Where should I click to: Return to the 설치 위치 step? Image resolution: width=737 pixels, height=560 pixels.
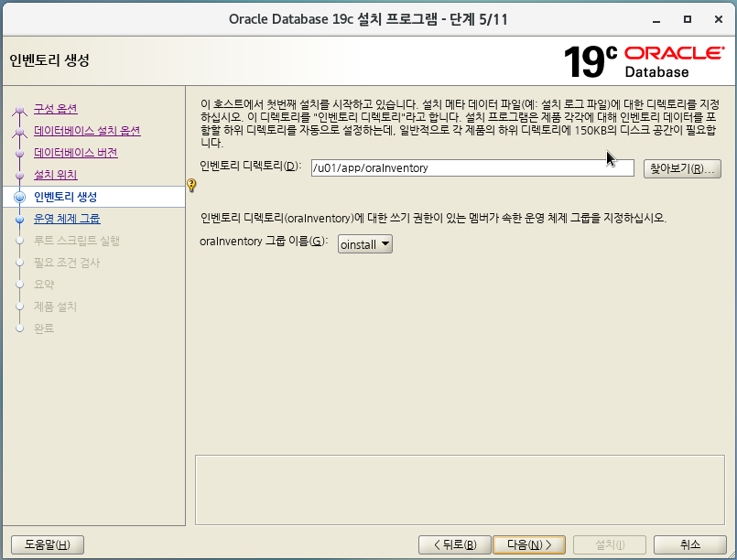(56, 175)
